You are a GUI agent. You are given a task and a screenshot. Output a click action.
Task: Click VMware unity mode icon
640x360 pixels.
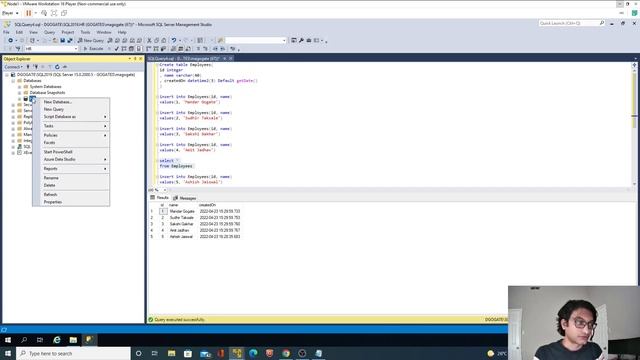[x=64, y=13]
